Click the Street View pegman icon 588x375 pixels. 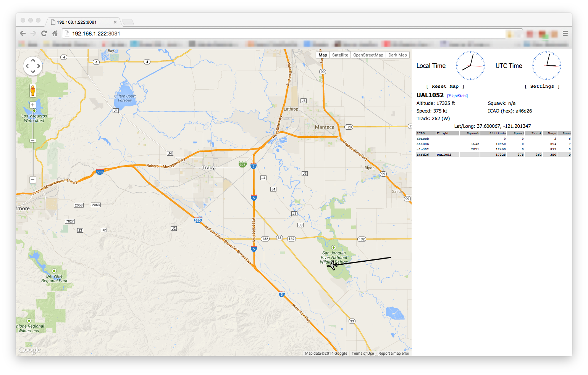point(33,91)
